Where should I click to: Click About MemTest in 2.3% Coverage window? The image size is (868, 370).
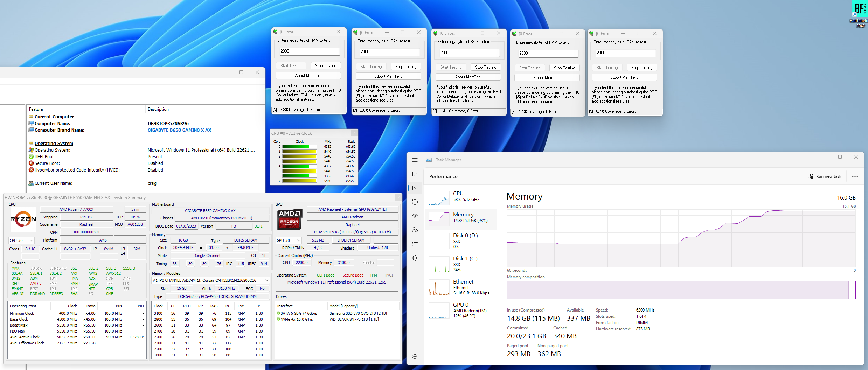pos(308,76)
